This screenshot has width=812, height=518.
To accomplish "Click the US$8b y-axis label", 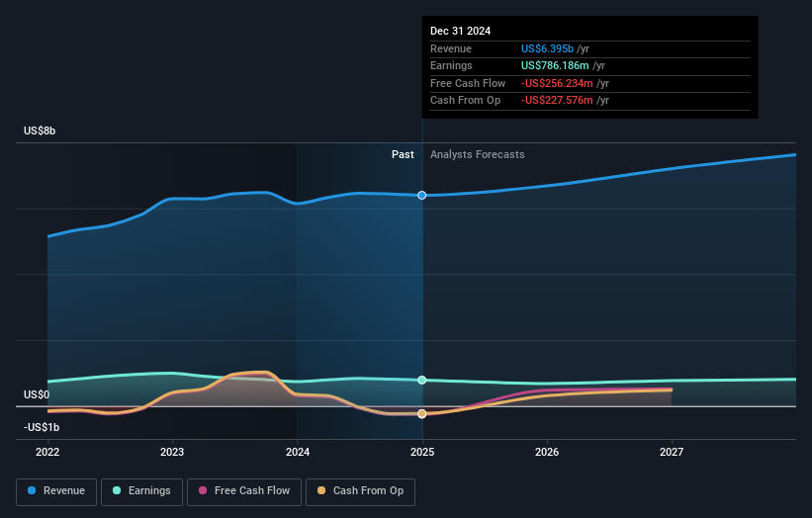I will (40, 130).
